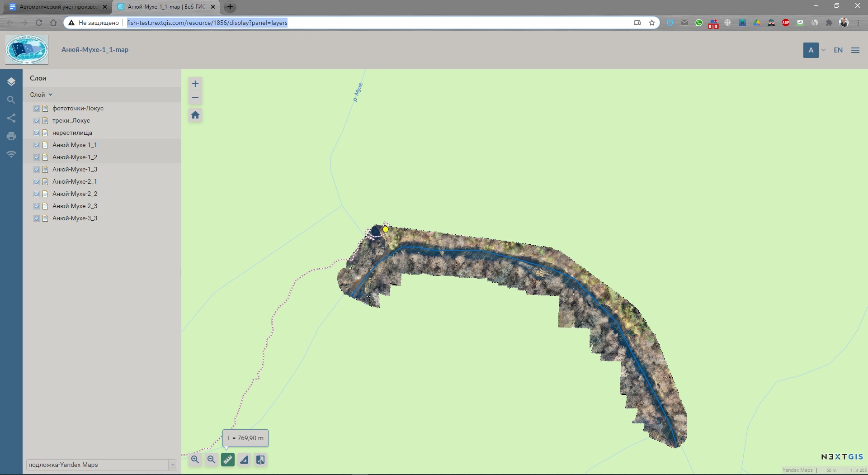Click the user avatar A button
This screenshot has width=868, height=475.
click(811, 50)
